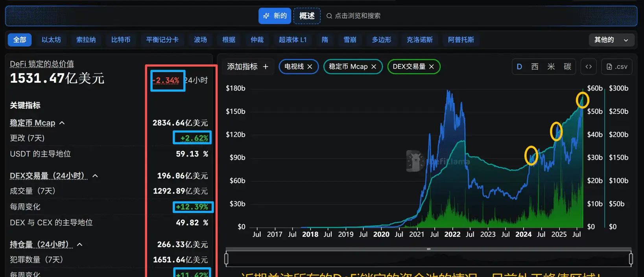This screenshot has height=277, width=644.
Task: Click the right handle of chart range slider
Action: [x=631, y=259]
